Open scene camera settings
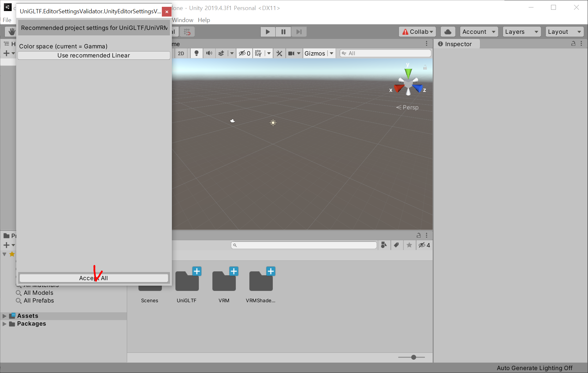Image resolution: width=588 pixels, height=373 pixels. pyautogui.click(x=291, y=54)
